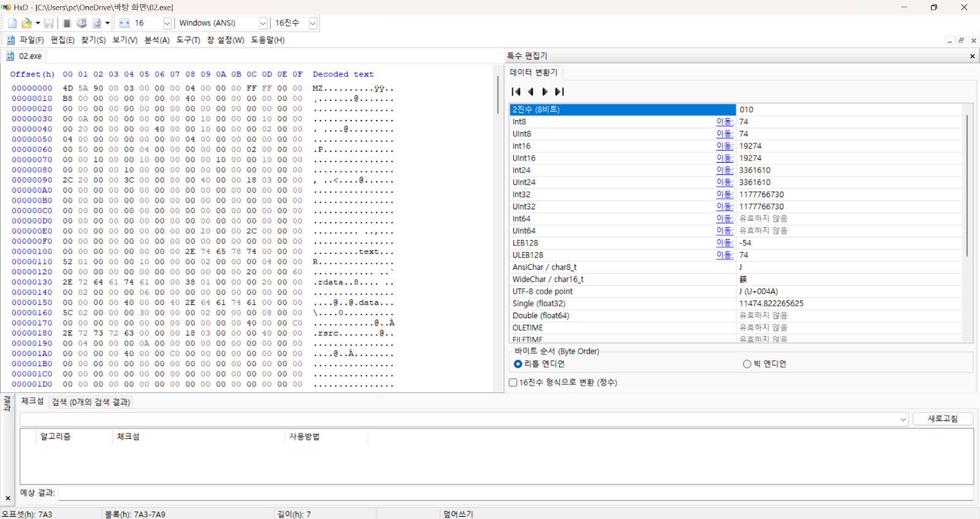Jump to first byte in data inspector

[516, 92]
